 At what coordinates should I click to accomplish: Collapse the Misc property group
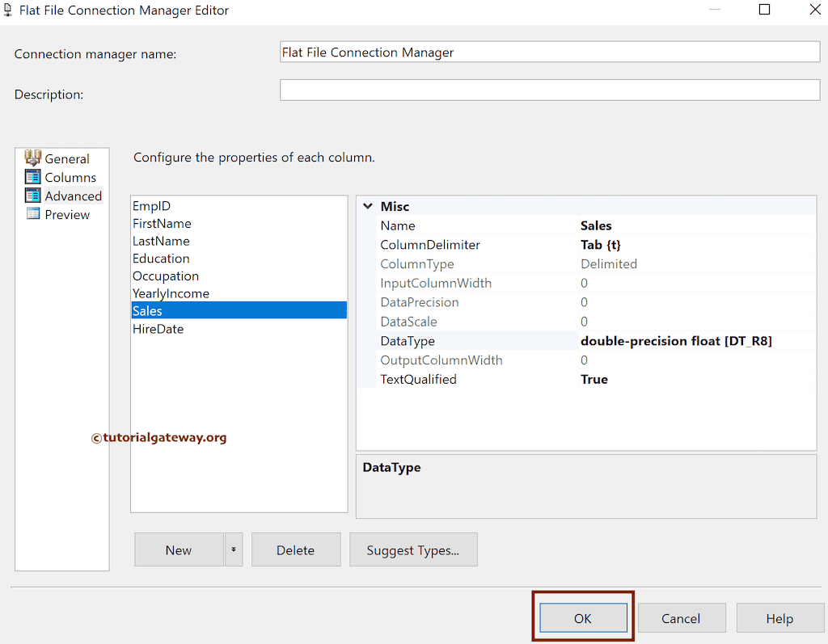[x=369, y=206]
